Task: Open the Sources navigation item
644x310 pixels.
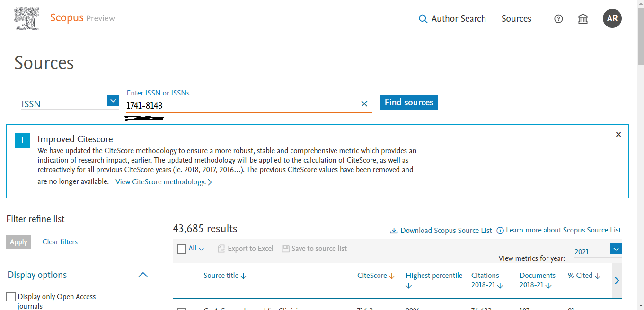Action: pyautogui.click(x=516, y=18)
